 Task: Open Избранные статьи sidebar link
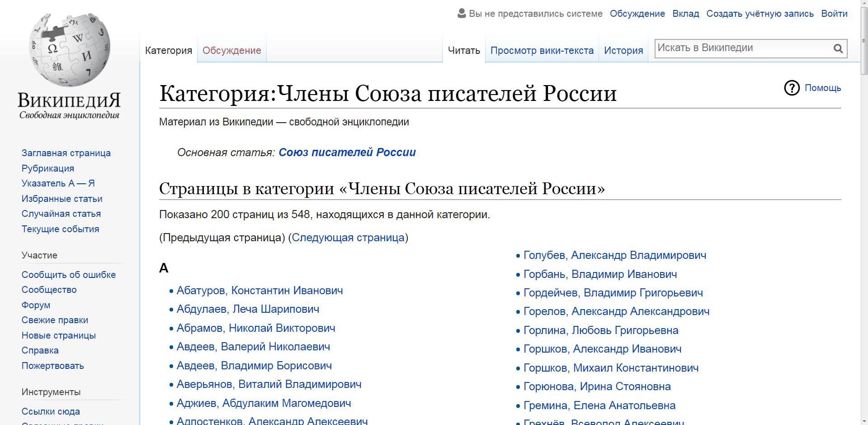62,199
